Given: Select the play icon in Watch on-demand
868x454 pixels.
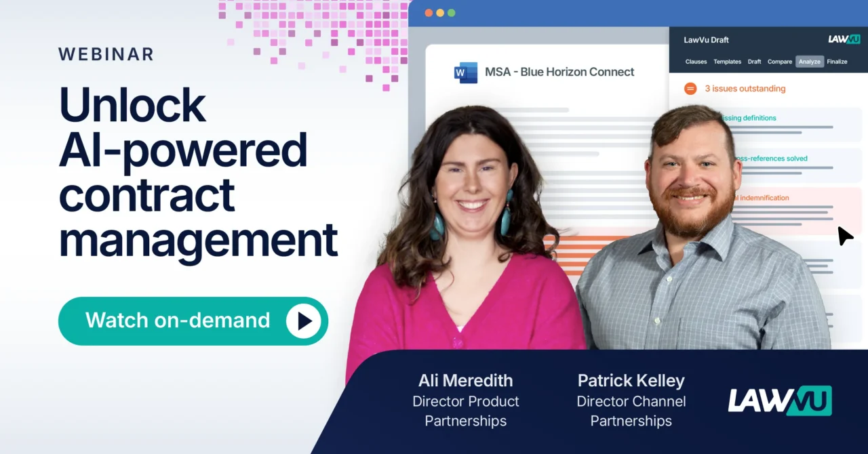Looking at the screenshot, I should 304,321.
